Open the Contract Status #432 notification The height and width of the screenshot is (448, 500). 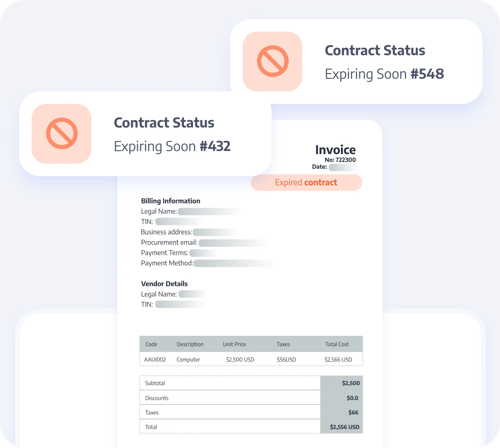[x=172, y=134]
